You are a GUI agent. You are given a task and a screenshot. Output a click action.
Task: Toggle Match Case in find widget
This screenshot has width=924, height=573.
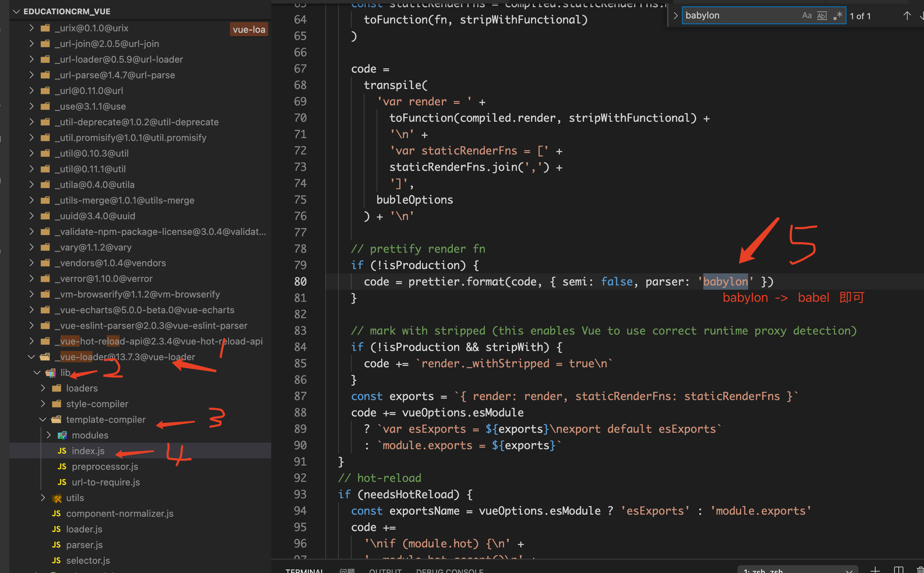pyautogui.click(x=807, y=16)
